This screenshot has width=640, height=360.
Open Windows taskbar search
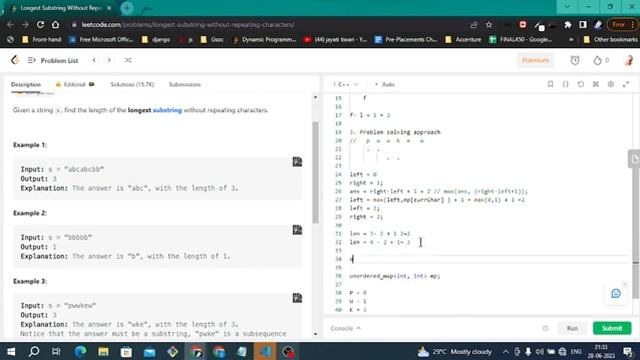coord(34,351)
